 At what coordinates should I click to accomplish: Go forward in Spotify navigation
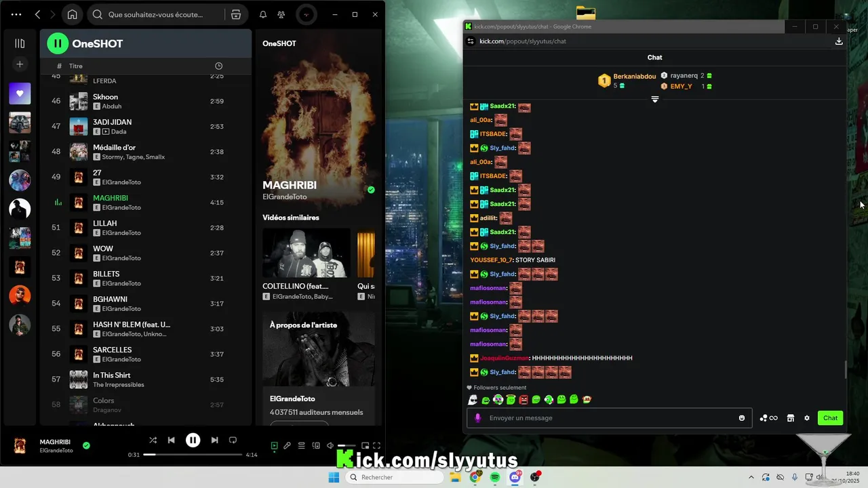pyautogui.click(x=52, y=14)
